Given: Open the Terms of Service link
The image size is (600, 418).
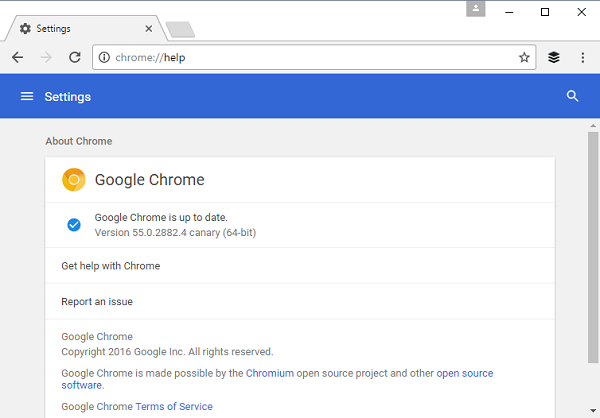Looking at the screenshot, I should click(x=173, y=407).
